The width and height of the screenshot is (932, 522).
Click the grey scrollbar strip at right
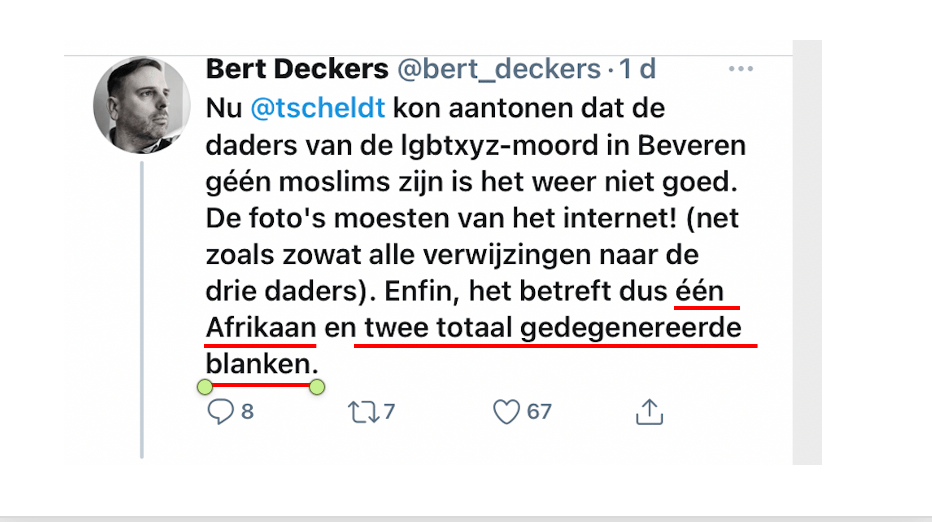pos(807,250)
